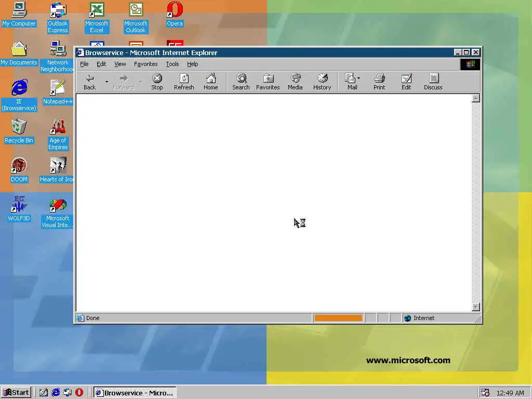Open the Back history dropdown arrow
The height and width of the screenshot is (399, 532).
click(107, 82)
